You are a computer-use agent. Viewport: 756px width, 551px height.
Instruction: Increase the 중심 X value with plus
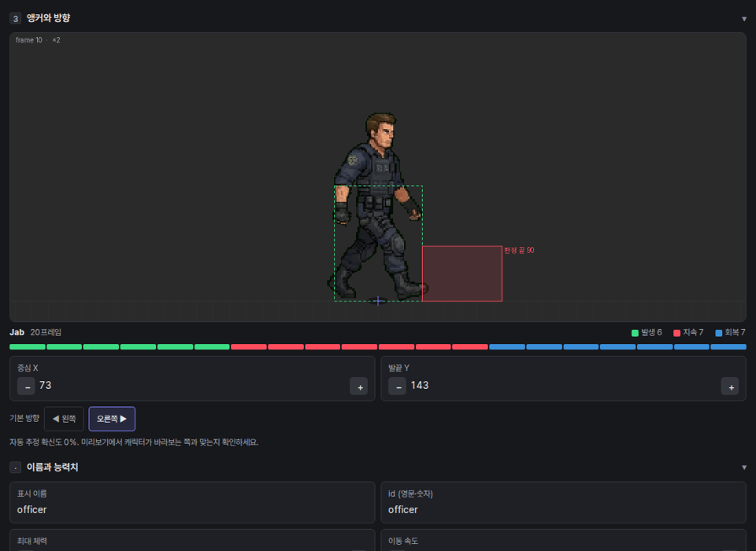(x=359, y=386)
